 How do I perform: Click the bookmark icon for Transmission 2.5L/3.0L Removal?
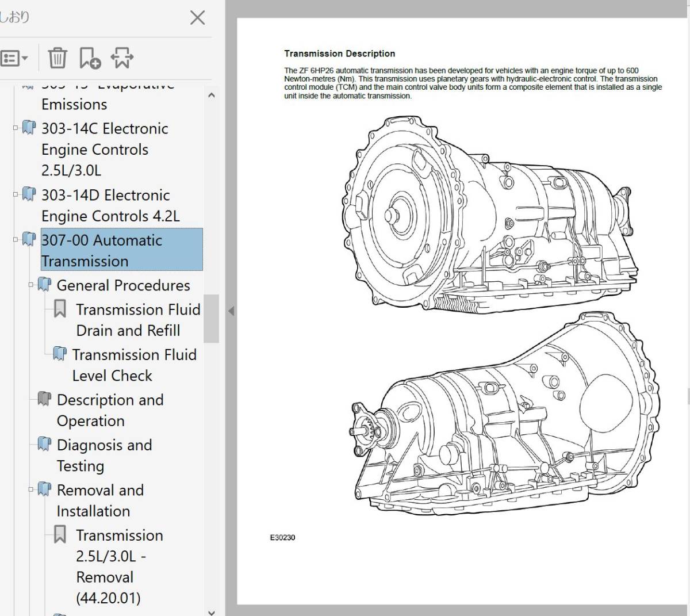tap(60, 534)
